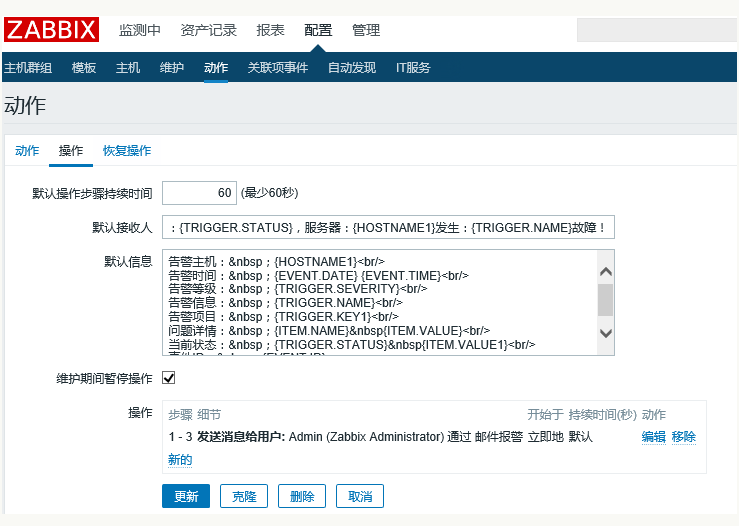Click the message textarea scroll down arrow

606,333
